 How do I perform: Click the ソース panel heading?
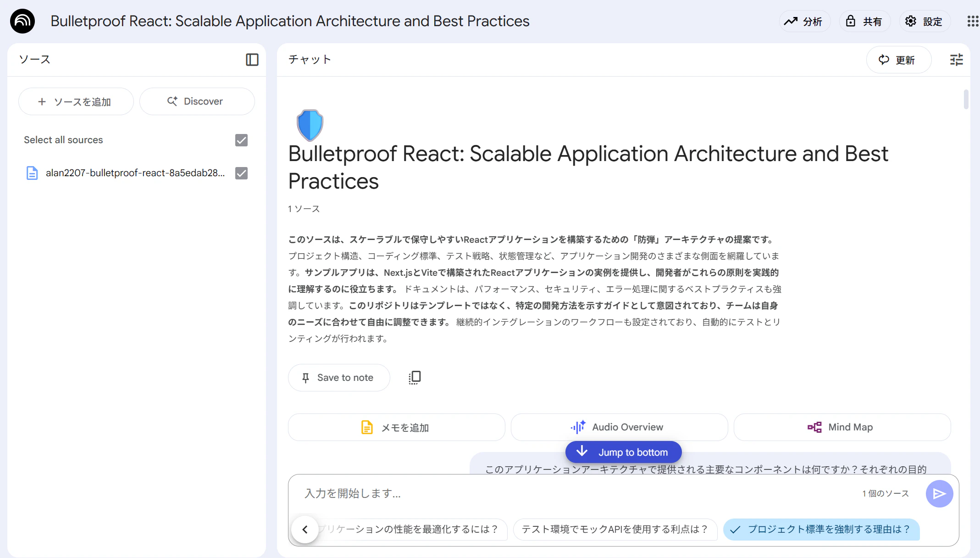click(x=34, y=60)
